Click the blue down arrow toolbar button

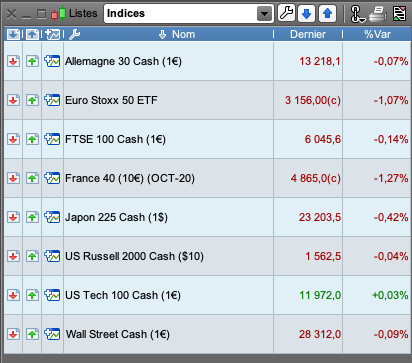point(307,14)
